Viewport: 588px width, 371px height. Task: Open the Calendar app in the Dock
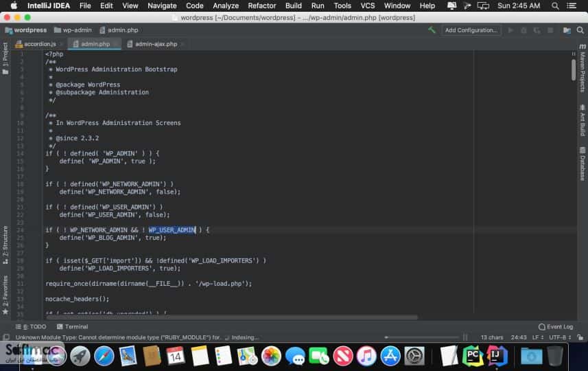click(x=175, y=356)
